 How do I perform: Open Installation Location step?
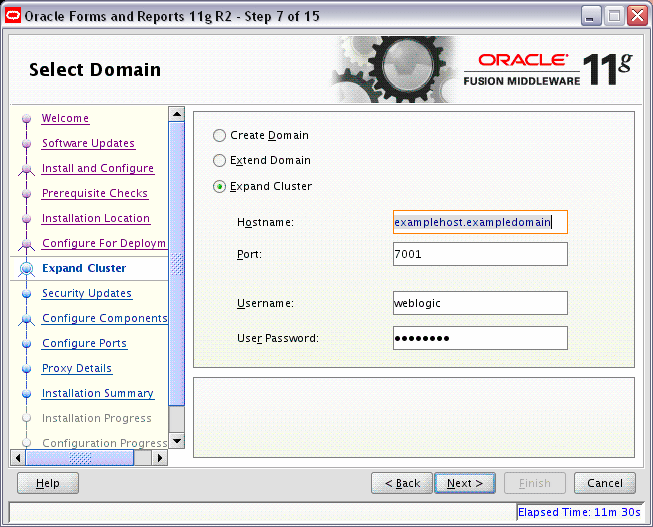(96, 218)
